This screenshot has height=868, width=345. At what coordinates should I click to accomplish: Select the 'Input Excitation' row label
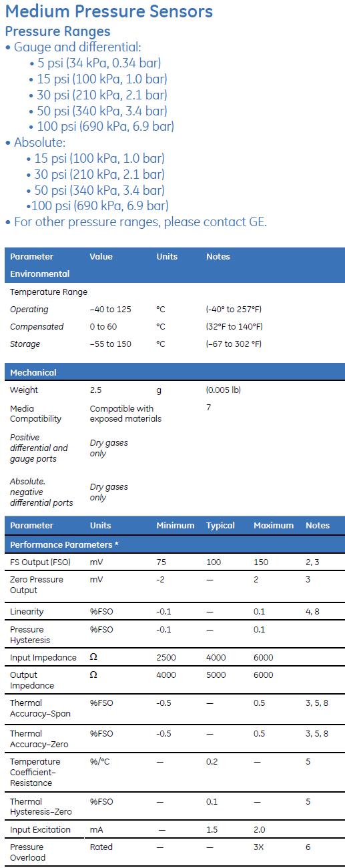pos(40,829)
